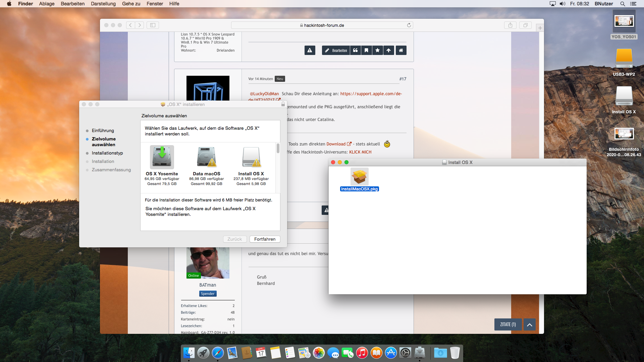
Task: Select the Install OS X volume in installer
Action: click(251, 158)
